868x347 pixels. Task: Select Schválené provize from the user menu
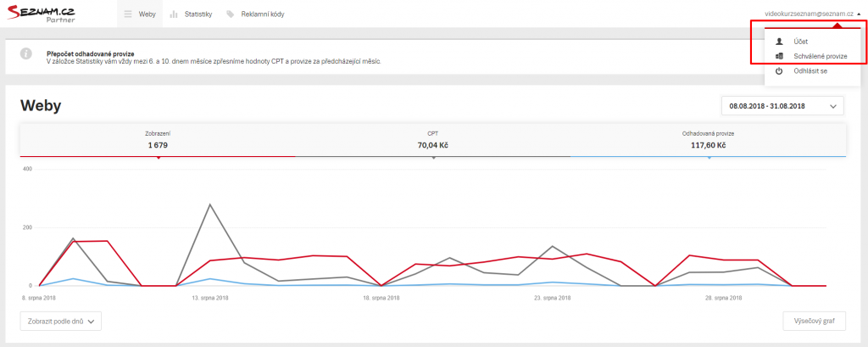(813, 56)
